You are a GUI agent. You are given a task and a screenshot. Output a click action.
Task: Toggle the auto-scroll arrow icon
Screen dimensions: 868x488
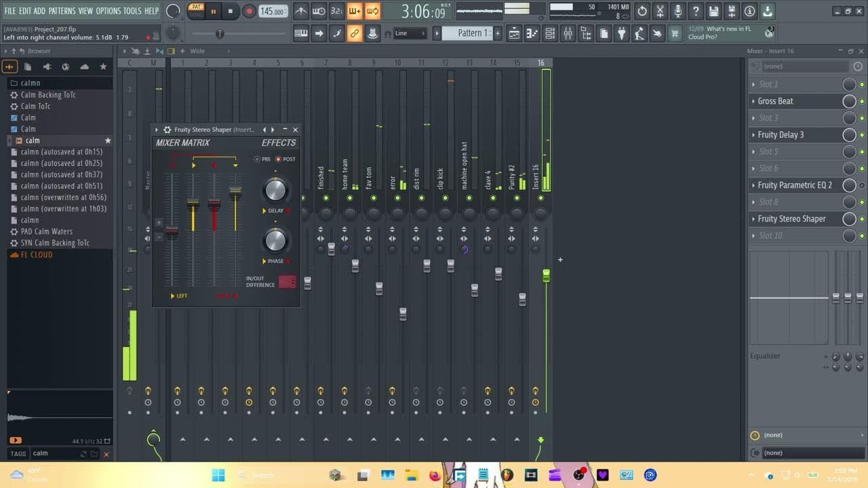click(x=319, y=33)
